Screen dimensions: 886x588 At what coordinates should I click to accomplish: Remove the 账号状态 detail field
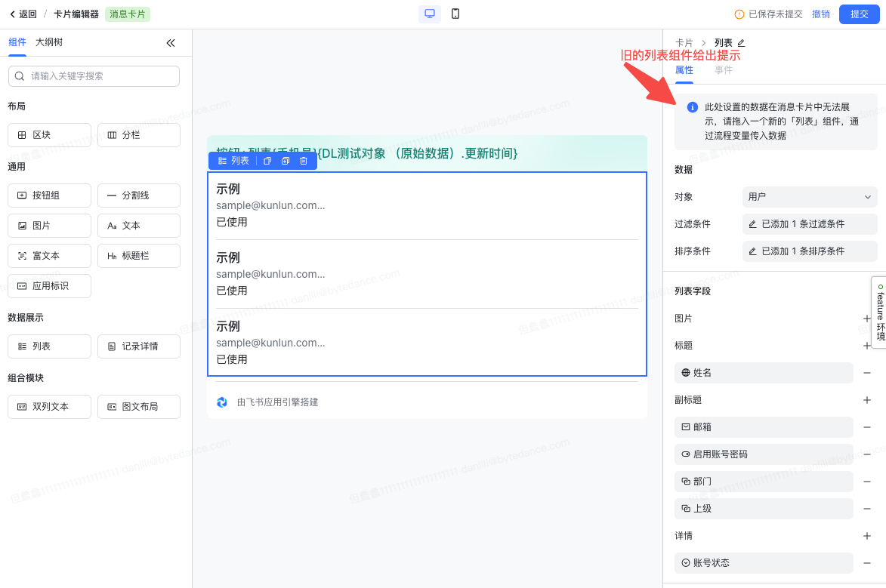click(867, 563)
